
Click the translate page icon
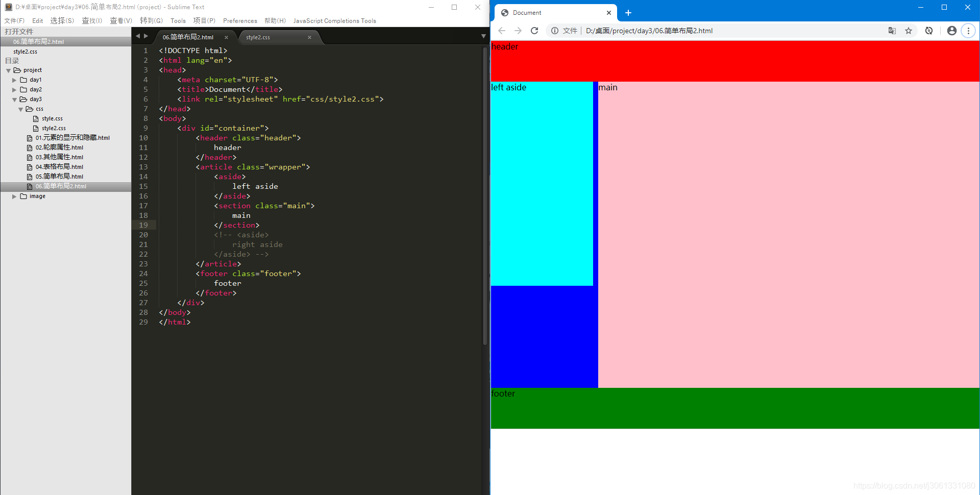(892, 31)
